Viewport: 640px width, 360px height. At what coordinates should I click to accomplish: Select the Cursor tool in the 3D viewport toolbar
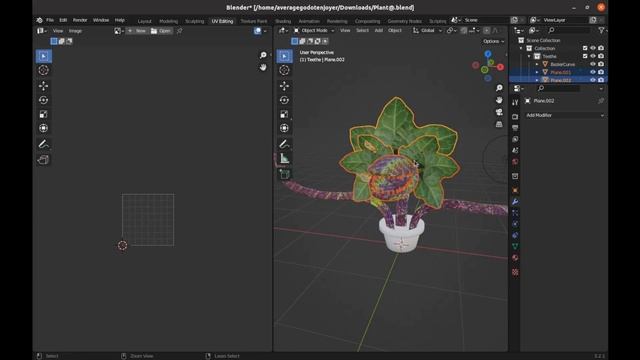coord(284,70)
